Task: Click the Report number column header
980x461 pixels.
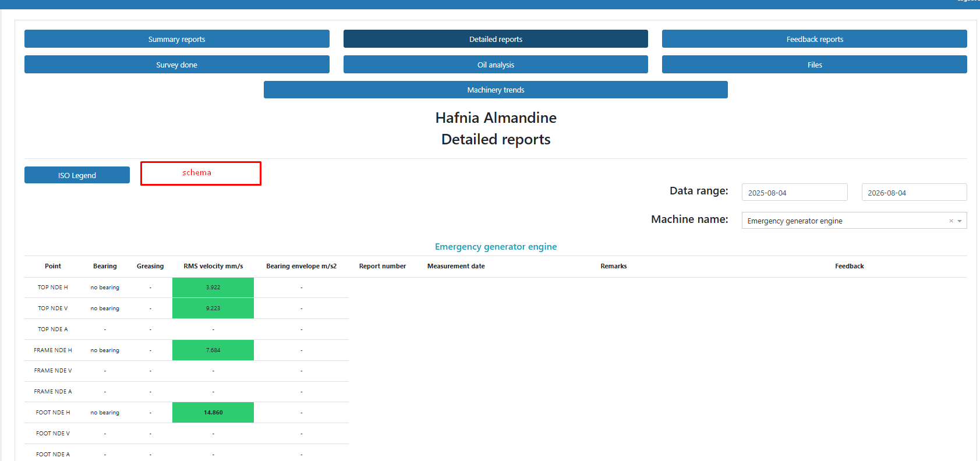Action: (x=383, y=266)
